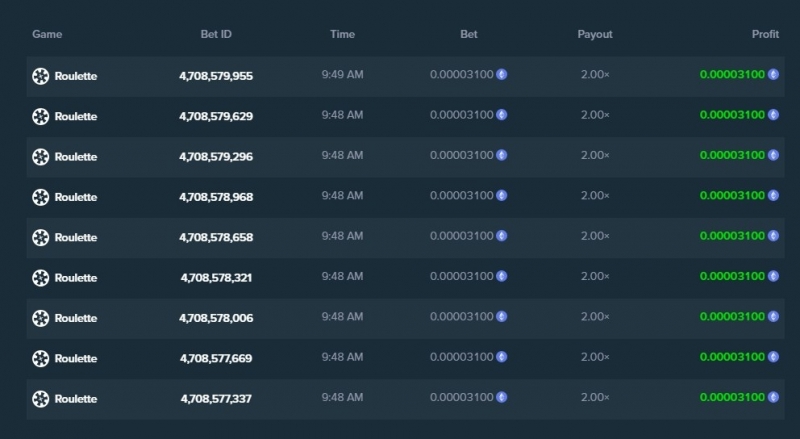Open bet ID 4,708,577,337
Screen dimensions: 800x439
216,399
